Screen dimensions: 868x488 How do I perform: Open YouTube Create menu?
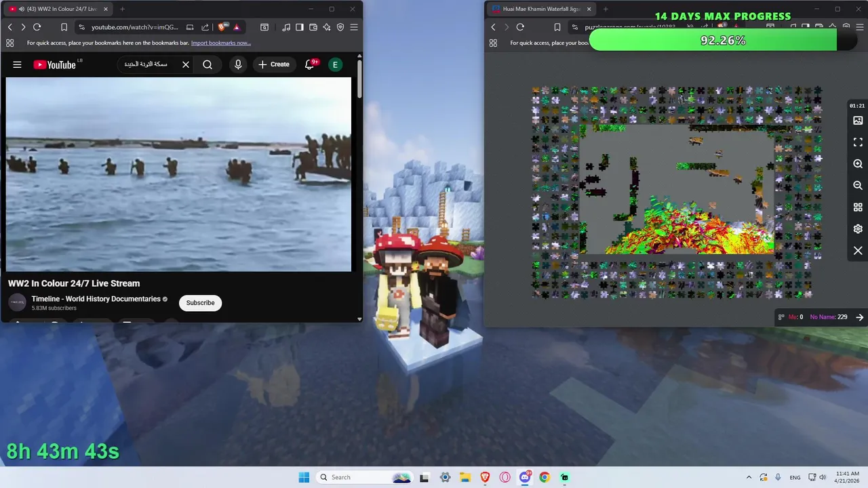(x=274, y=64)
